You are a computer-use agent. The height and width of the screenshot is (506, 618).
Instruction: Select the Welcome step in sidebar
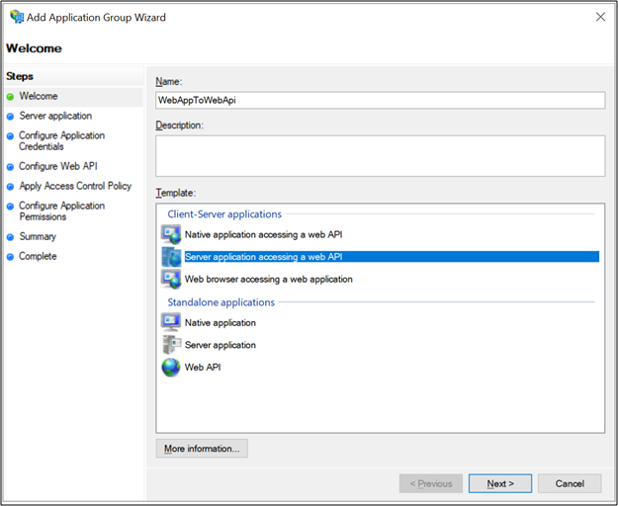pyautogui.click(x=40, y=96)
